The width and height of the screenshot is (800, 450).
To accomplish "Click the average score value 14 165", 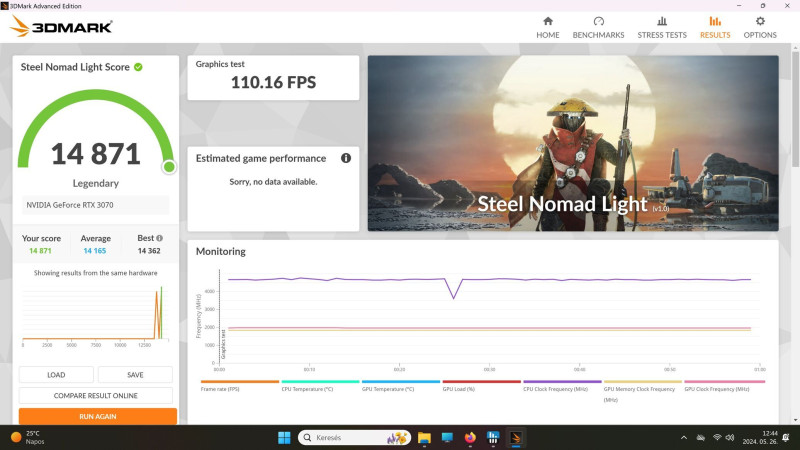I will pyautogui.click(x=95, y=251).
